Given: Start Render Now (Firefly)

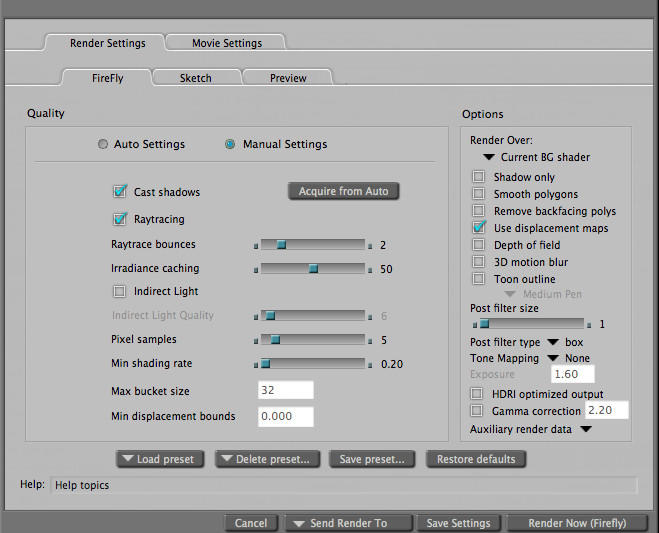Looking at the screenshot, I should pos(577,523).
